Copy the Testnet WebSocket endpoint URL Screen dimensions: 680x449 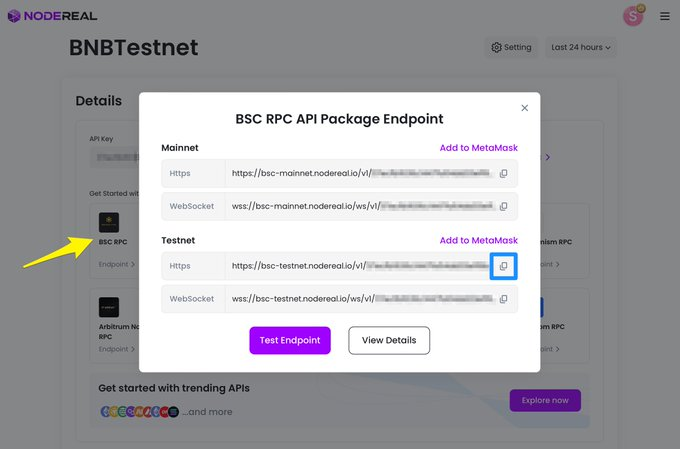pyautogui.click(x=503, y=299)
